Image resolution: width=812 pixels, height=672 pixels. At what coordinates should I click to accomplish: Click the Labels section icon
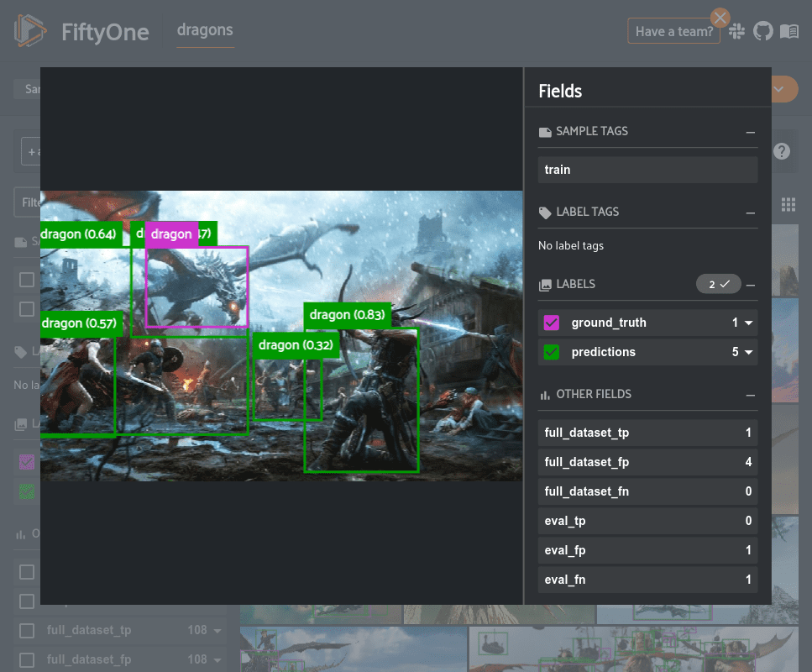545,285
